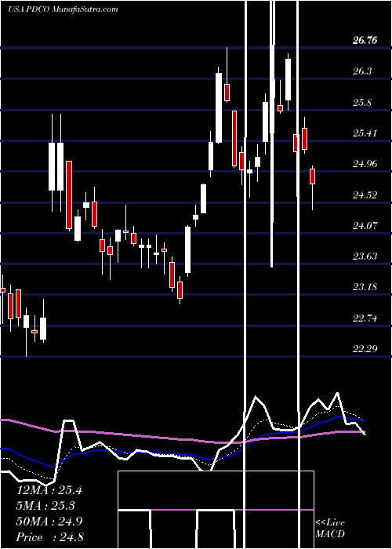Click the 22.74 price axis label

(365, 318)
